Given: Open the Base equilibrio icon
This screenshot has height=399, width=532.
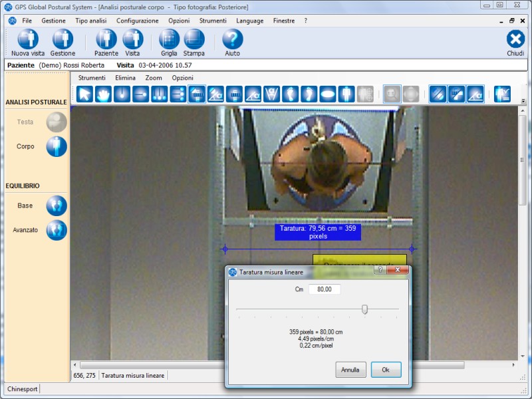Looking at the screenshot, I should [57, 205].
